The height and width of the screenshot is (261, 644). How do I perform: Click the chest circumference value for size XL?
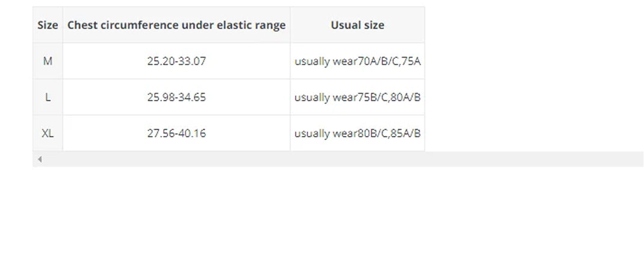click(176, 133)
